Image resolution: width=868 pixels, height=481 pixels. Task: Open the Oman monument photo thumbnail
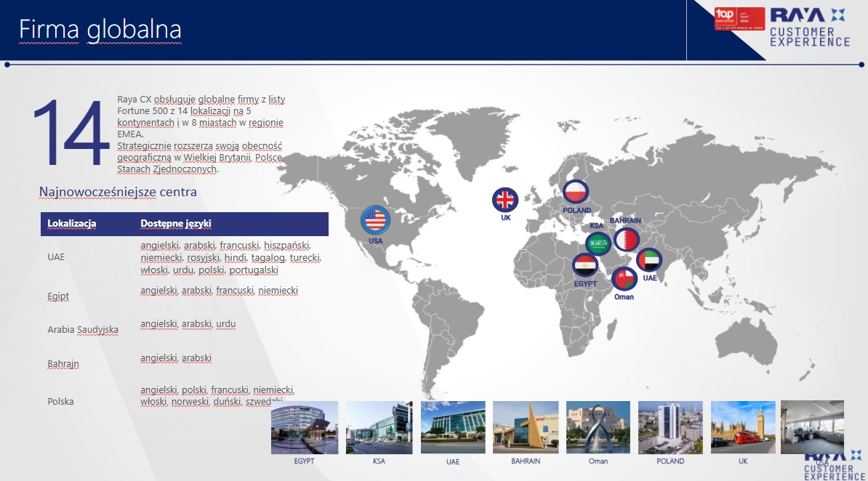598,427
